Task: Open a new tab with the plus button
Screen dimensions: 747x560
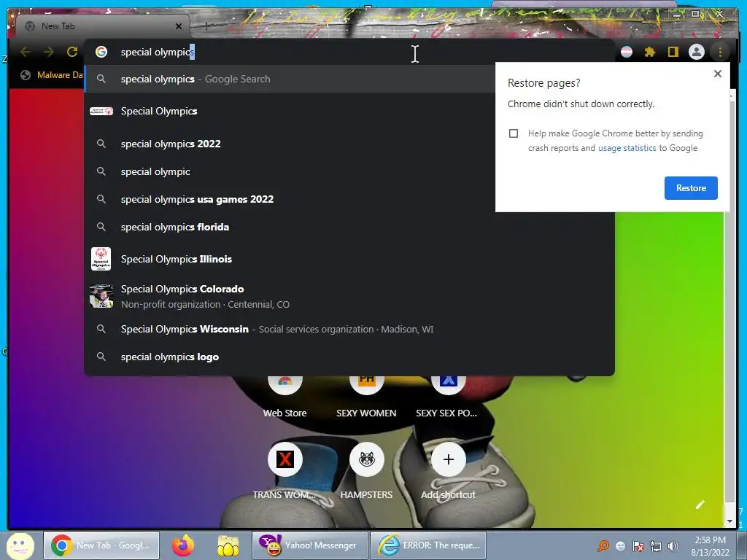Action: (x=206, y=26)
